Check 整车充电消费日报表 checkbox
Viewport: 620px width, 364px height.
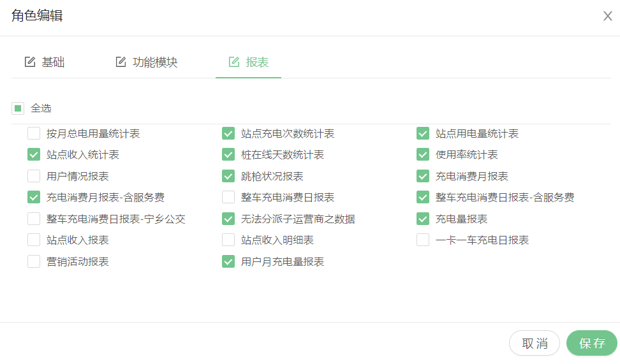228,197
